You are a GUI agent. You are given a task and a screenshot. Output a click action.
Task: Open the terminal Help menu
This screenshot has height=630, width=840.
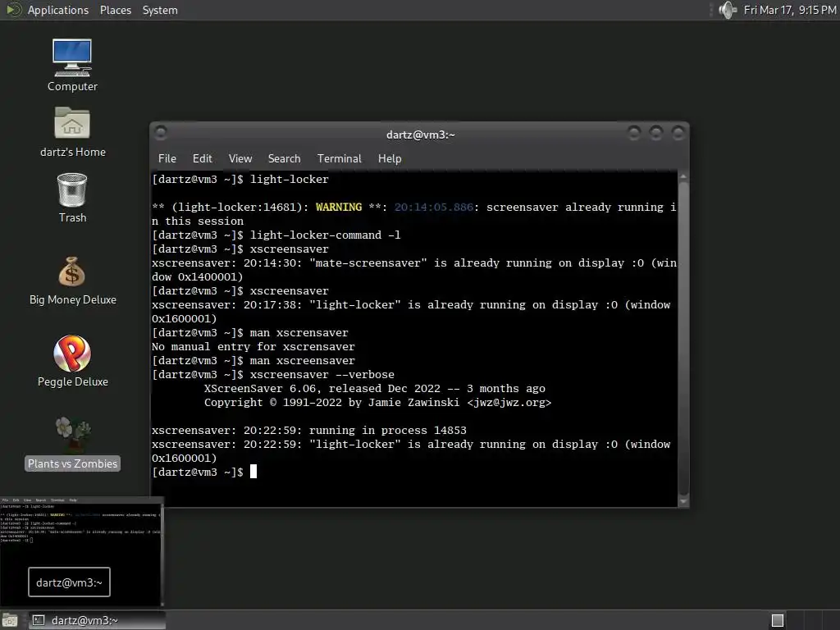(390, 158)
